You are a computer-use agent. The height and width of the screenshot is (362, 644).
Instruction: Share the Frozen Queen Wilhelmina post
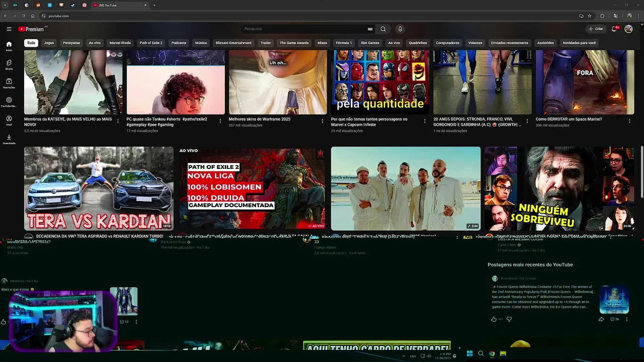pyautogui.click(x=601, y=319)
